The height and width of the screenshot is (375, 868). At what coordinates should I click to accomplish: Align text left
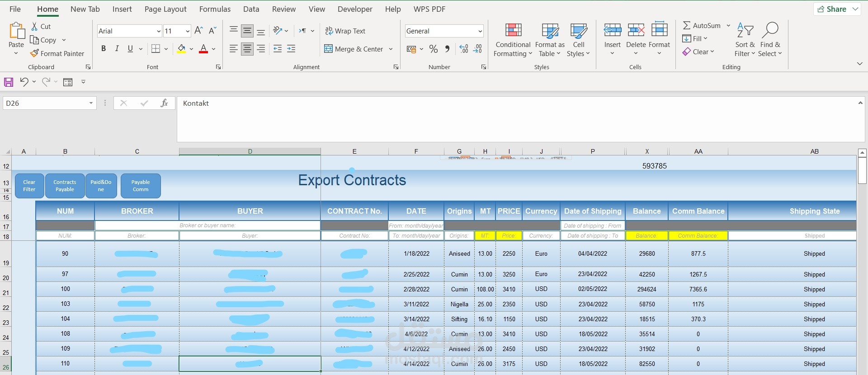pos(233,49)
